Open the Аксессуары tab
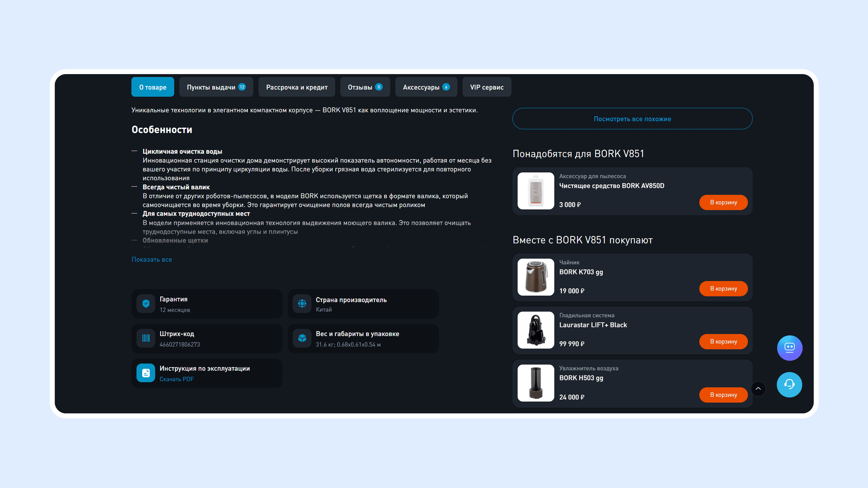 click(426, 87)
